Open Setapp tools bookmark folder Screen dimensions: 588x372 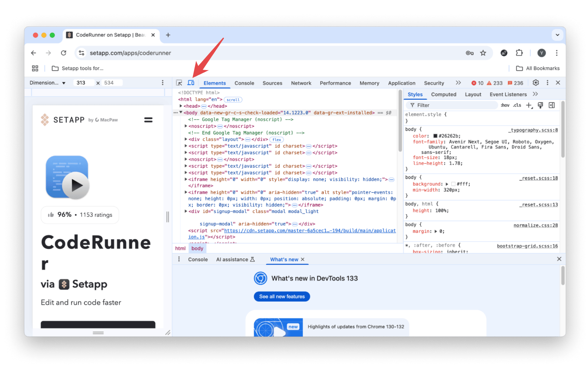point(78,69)
